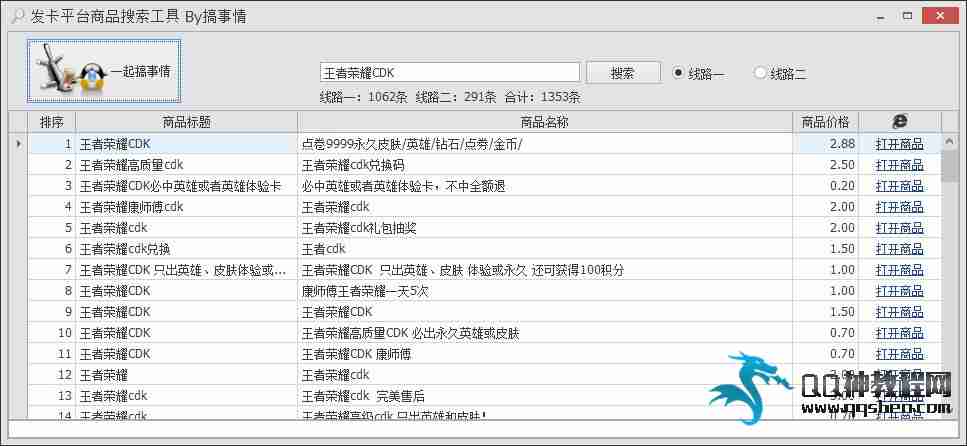
Task: Sort by the 商品名称 column header
Action: [x=545, y=122]
